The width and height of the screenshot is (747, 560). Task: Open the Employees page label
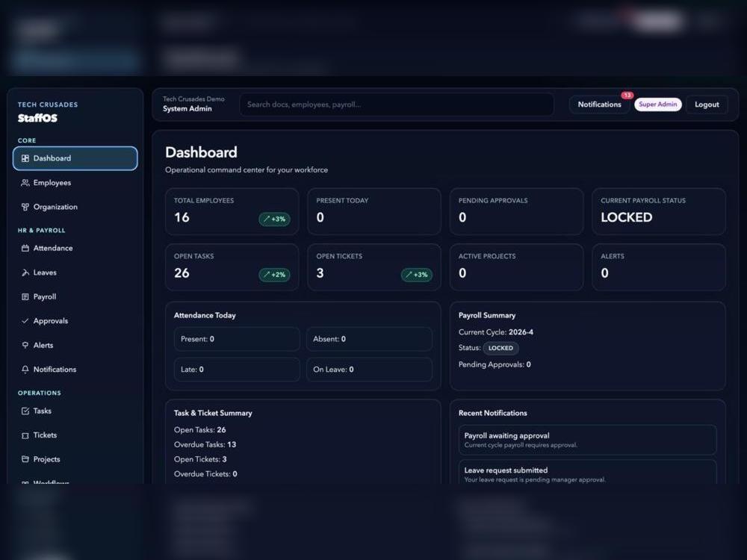click(x=52, y=182)
